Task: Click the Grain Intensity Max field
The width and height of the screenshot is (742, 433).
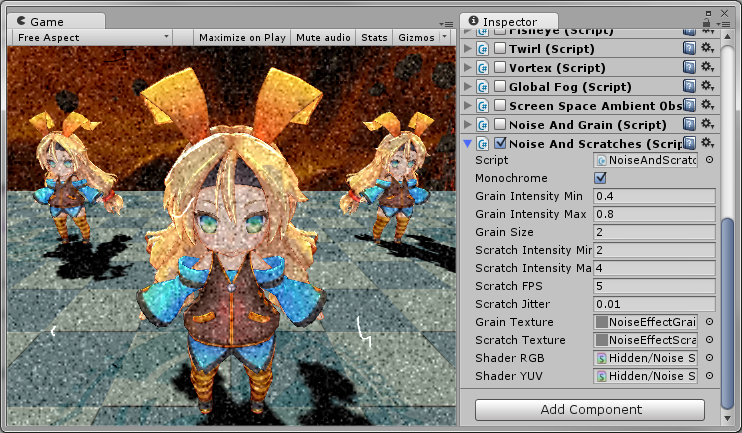Action: (654, 214)
